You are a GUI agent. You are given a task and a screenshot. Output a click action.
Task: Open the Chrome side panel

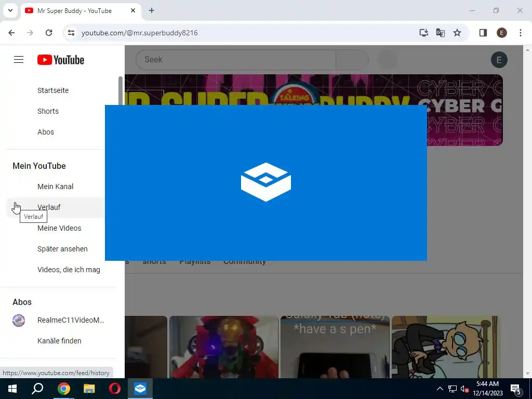(483, 33)
